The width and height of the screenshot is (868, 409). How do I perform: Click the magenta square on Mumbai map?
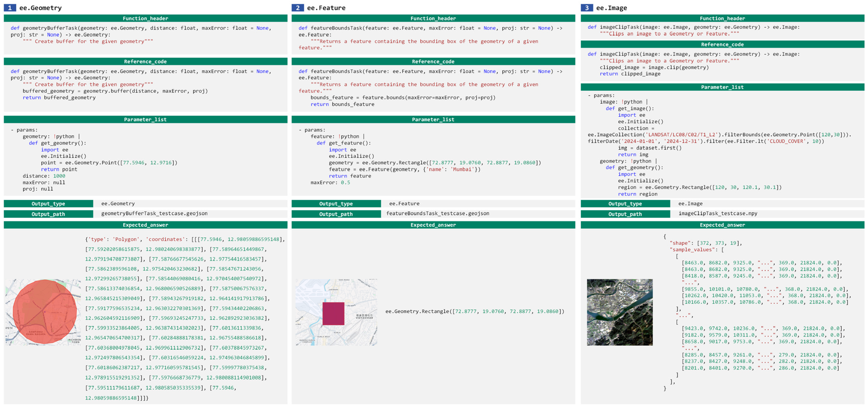coord(333,314)
